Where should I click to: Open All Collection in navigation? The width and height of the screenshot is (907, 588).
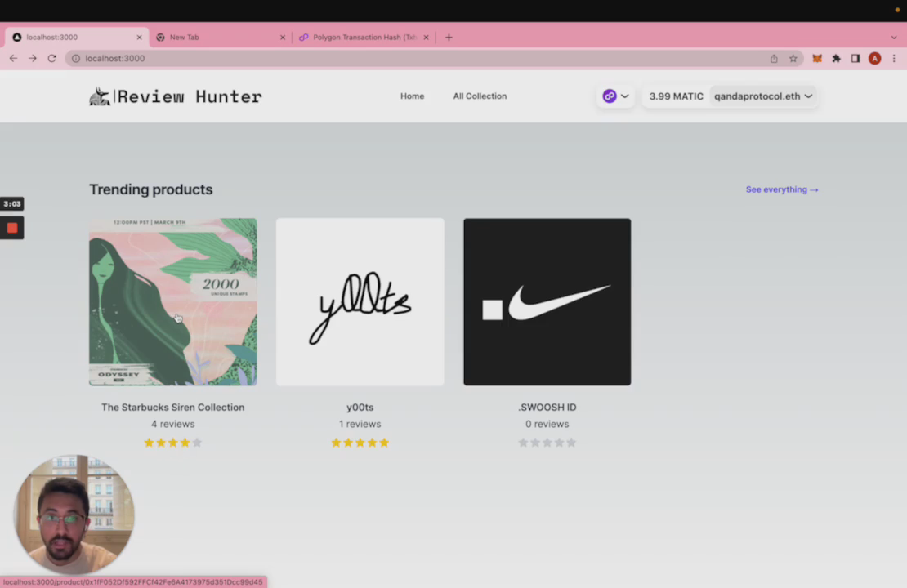click(x=480, y=96)
